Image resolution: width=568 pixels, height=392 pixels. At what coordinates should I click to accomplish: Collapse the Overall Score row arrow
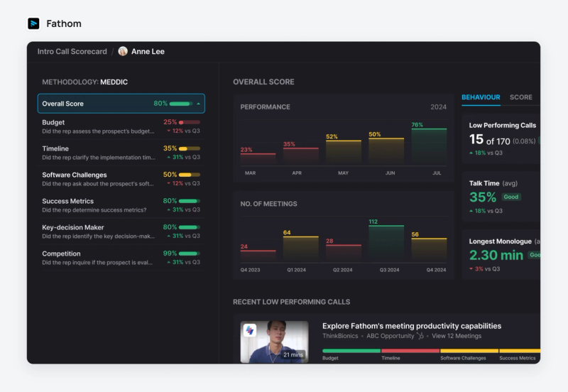click(x=199, y=104)
